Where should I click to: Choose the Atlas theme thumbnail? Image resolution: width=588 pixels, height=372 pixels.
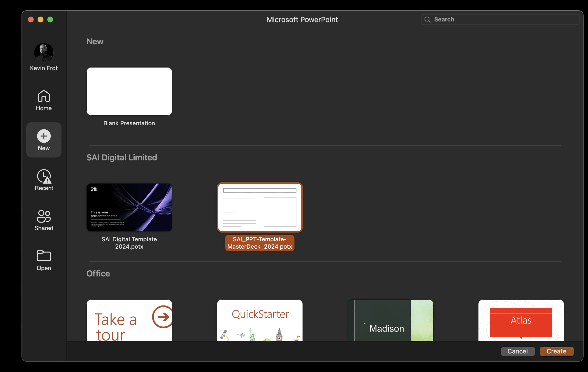click(521, 322)
